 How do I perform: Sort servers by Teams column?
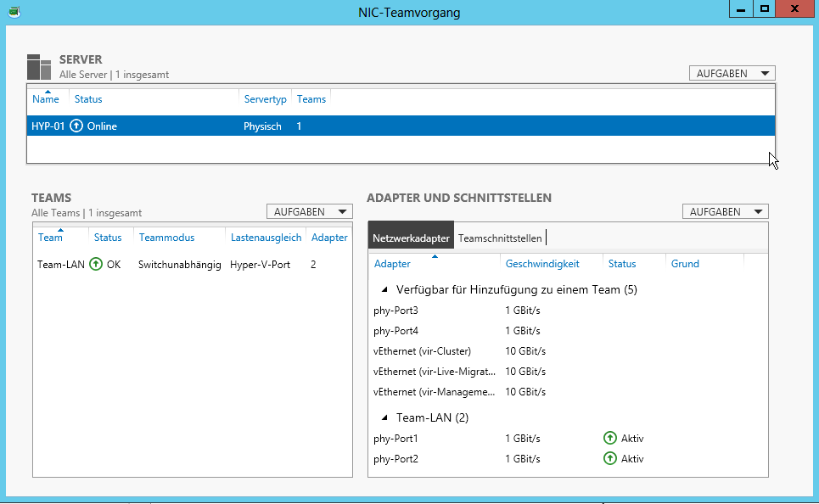click(x=311, y=99)
